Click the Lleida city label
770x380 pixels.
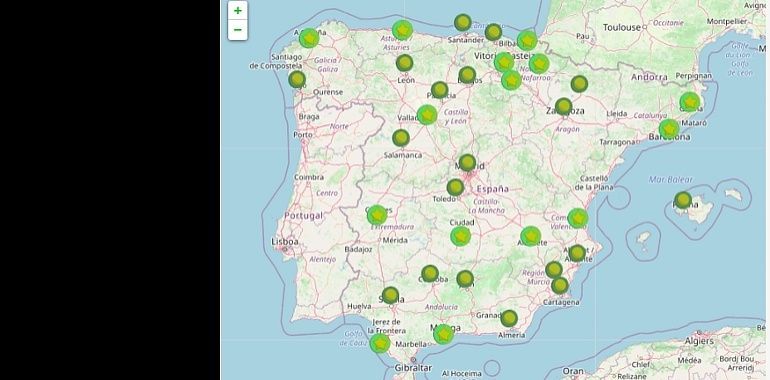[617, 113]
